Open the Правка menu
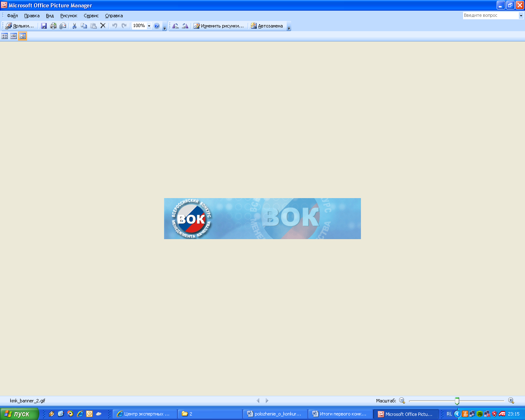 tap(32, 16)
